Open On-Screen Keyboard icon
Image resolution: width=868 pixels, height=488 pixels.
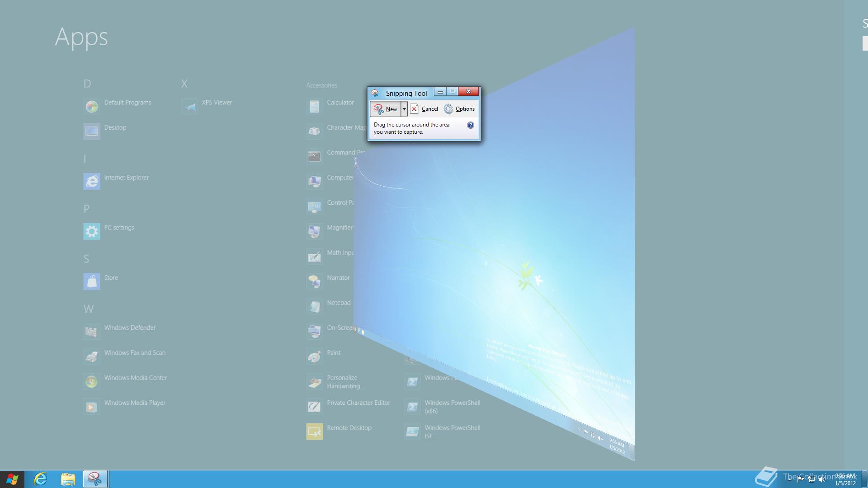click(315, 332)
